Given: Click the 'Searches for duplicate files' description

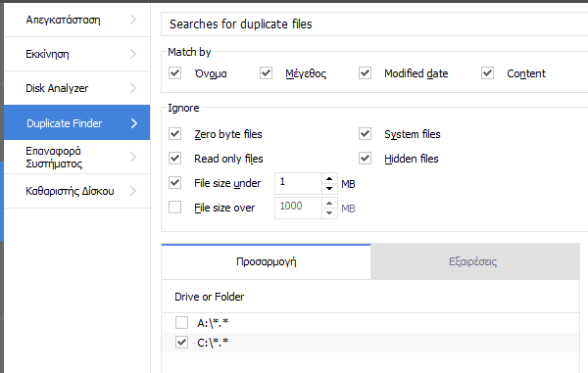Looking at the screenshot, I should (241, 24).
